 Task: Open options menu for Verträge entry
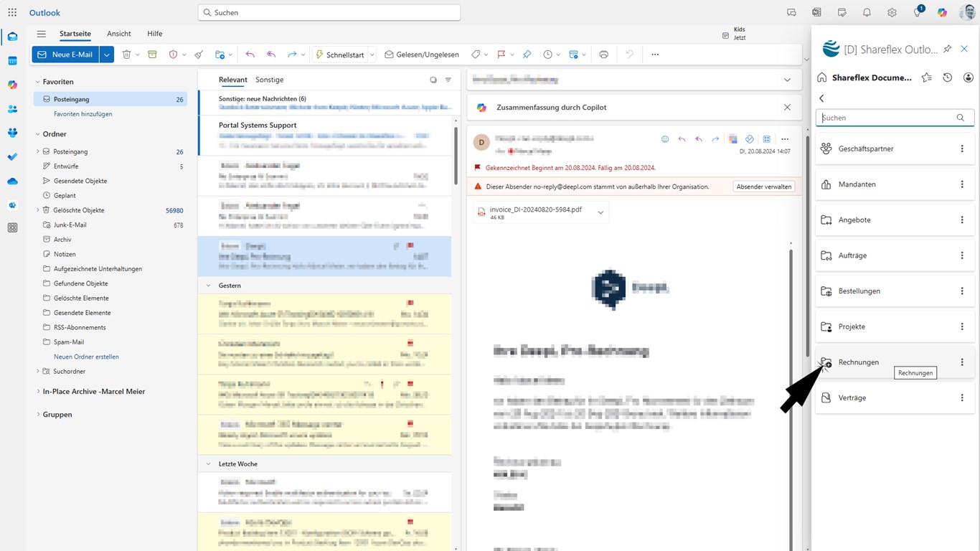[962, 397]
